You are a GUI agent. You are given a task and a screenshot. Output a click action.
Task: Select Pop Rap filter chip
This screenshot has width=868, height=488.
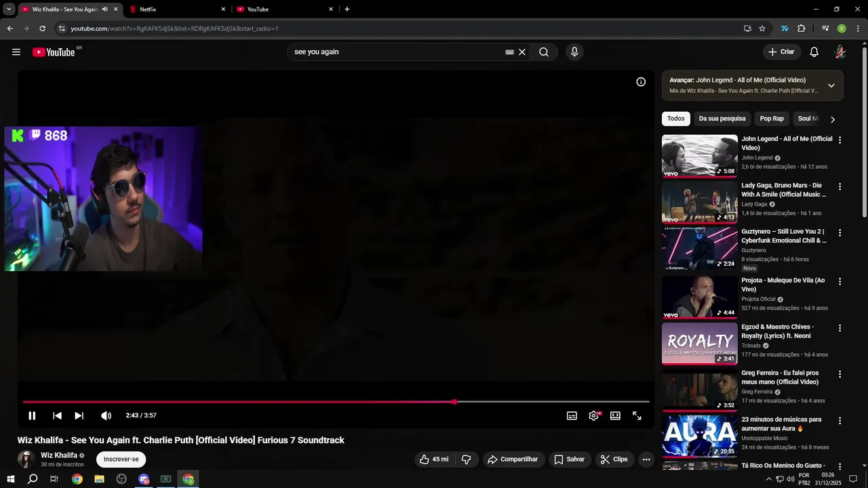[772, 119]
